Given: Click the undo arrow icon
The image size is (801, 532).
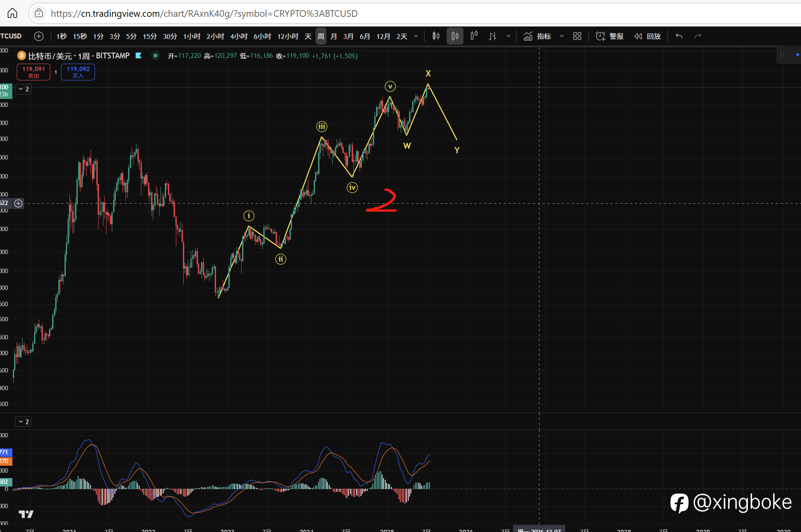Looking at the screenshot, I should [x=679, y=36].
